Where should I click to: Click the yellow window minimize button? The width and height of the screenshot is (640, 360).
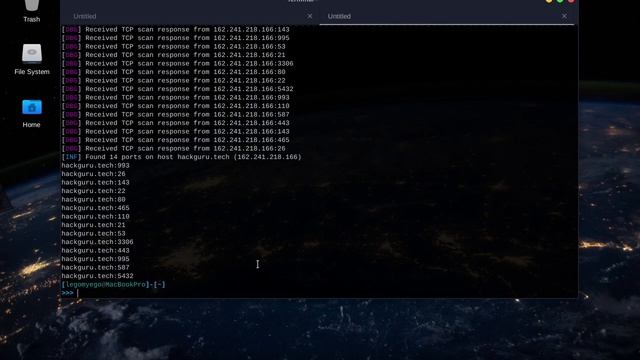[x=549, y=1]
